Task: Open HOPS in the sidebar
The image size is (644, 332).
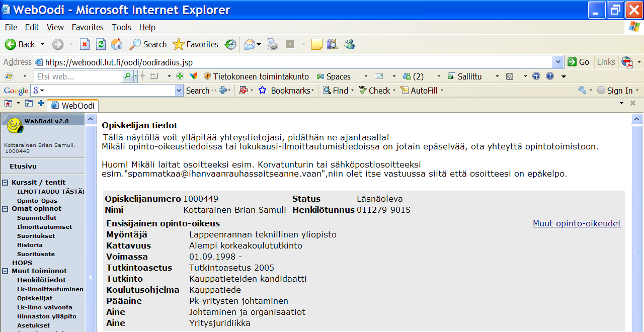Action: 22,263
